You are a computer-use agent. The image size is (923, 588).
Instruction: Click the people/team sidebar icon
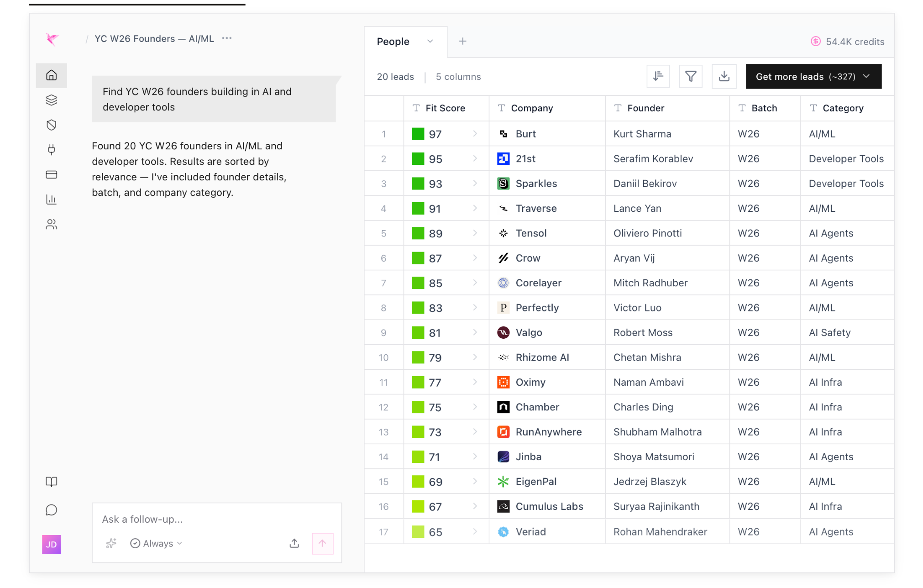(51, 224)
